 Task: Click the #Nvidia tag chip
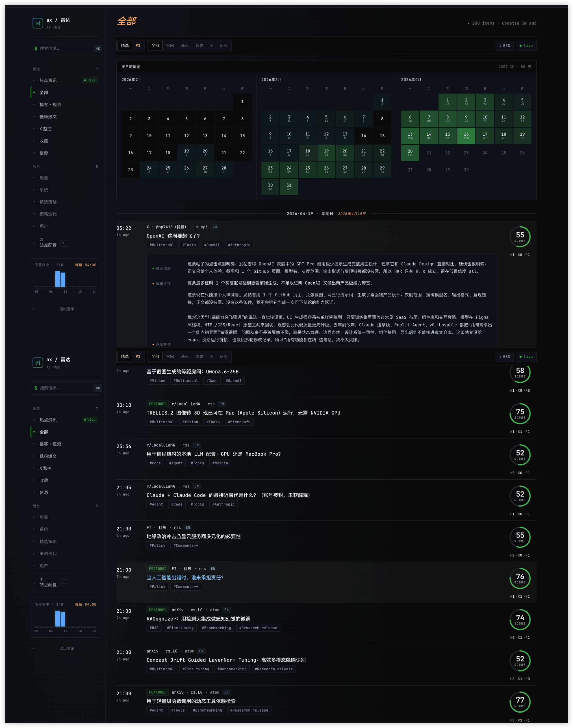click(x=220, y=463)
